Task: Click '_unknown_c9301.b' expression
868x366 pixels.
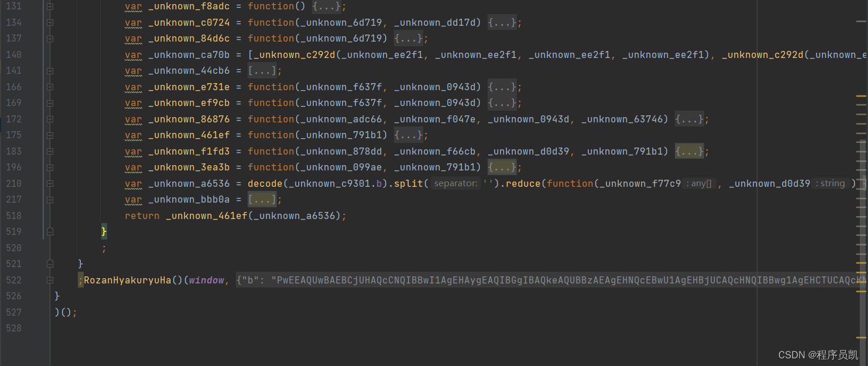Action: point(335,184)
